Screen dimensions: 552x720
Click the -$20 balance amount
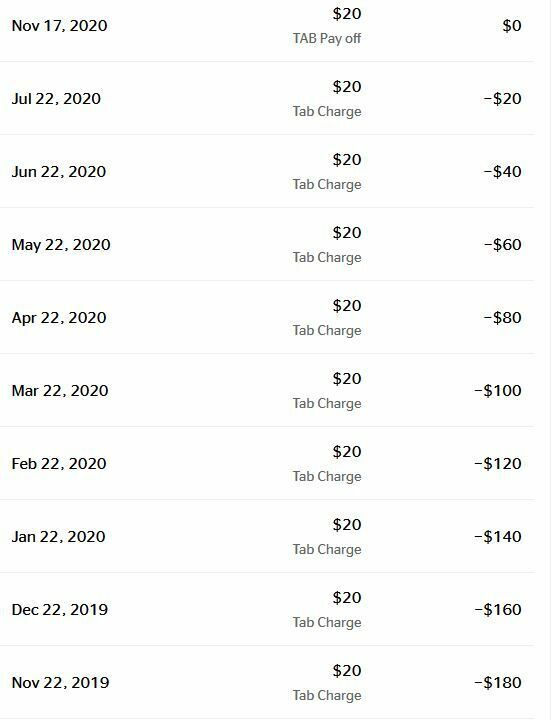click(502, 99)
